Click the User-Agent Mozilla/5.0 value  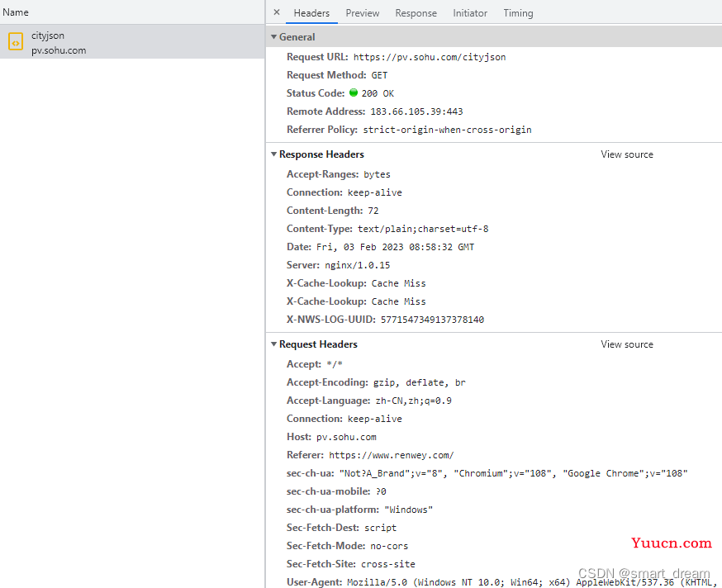pyautogui.click(x=532, y=582)
